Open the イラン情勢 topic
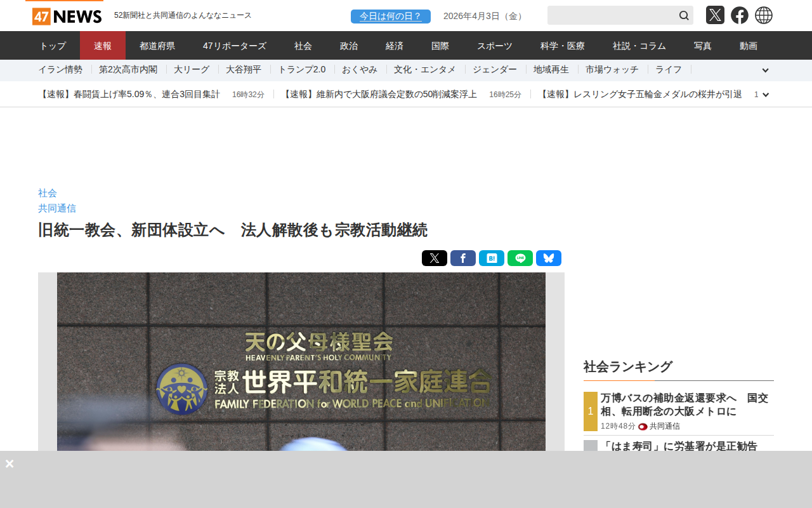The width and height of the screenshot is (812, 508). [x=60, y=70]
